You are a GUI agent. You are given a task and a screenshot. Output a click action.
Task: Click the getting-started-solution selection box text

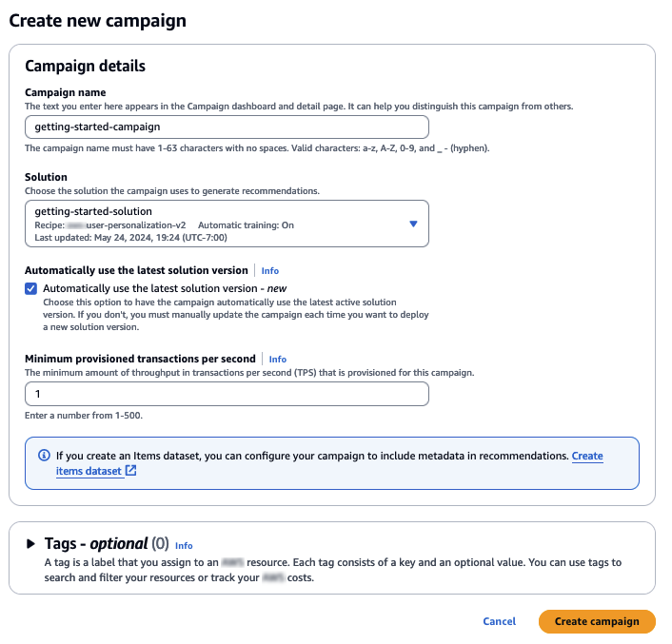click(93, 211)
